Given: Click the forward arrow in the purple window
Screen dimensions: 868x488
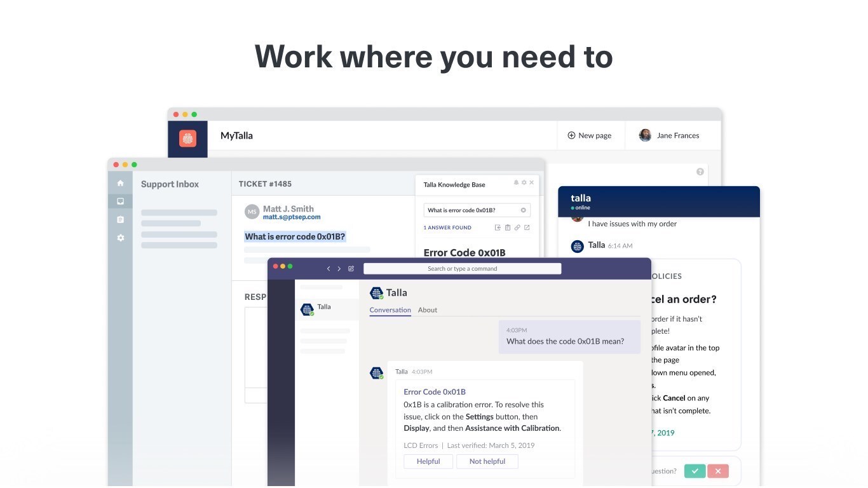Looking at the screenshot, I should pos(339,269).
